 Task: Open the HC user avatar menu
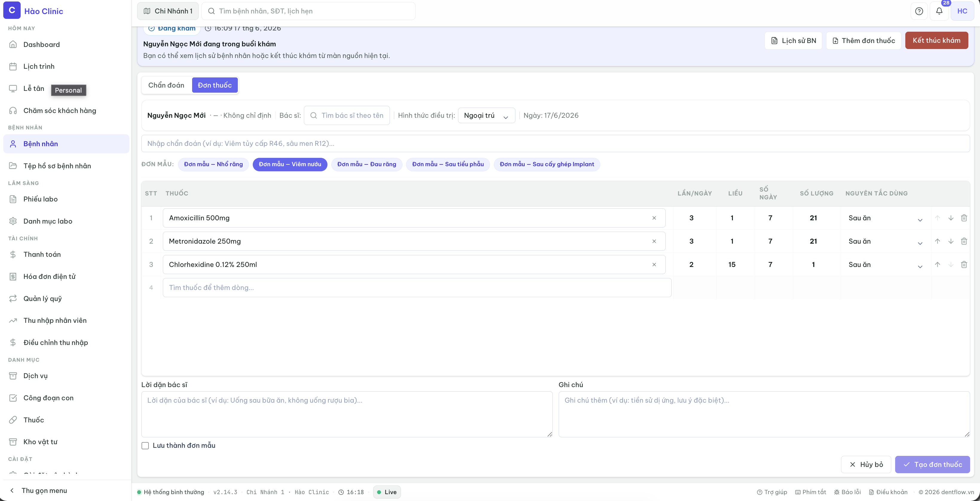(962, 11)
